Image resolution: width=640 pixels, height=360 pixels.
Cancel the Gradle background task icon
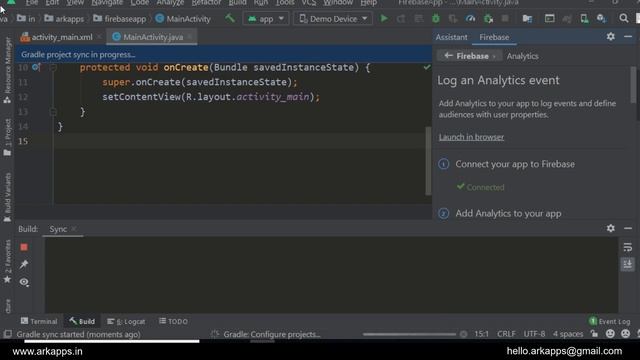coord(463,334)
